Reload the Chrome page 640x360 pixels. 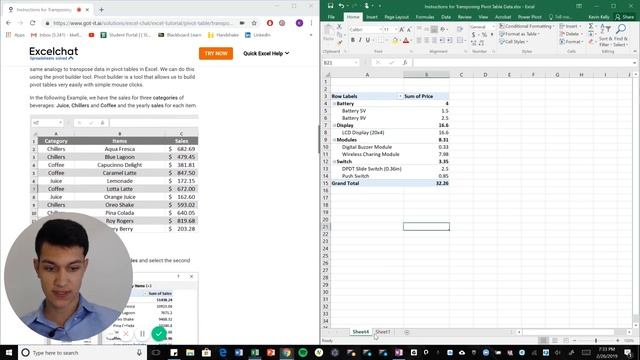[33, 23]
